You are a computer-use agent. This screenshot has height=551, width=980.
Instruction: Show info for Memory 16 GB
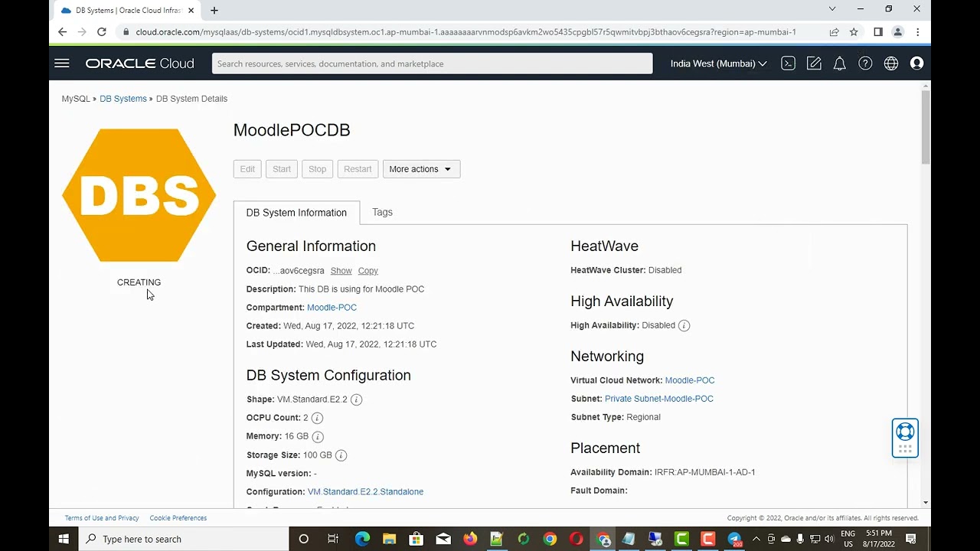318,436
